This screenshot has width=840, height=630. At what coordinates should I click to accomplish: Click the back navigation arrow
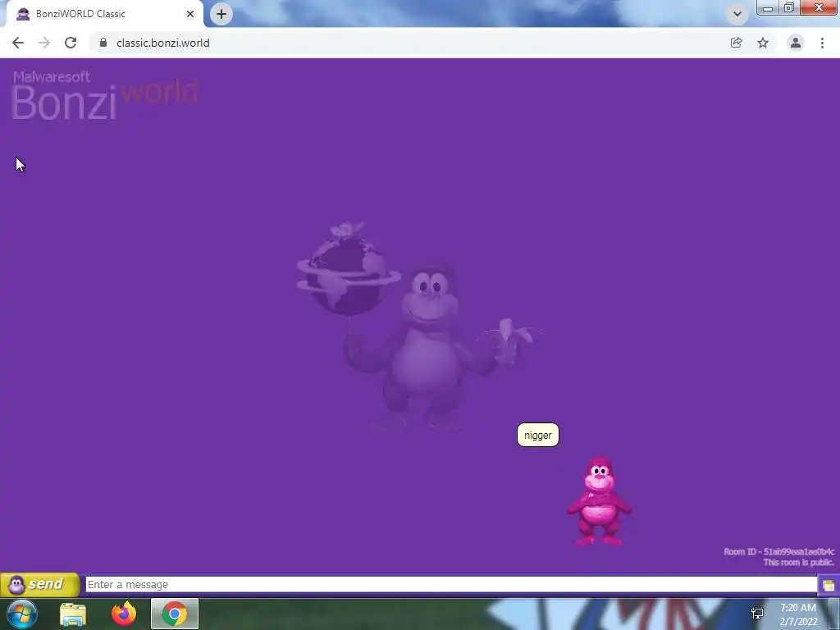tap(18, 43)
